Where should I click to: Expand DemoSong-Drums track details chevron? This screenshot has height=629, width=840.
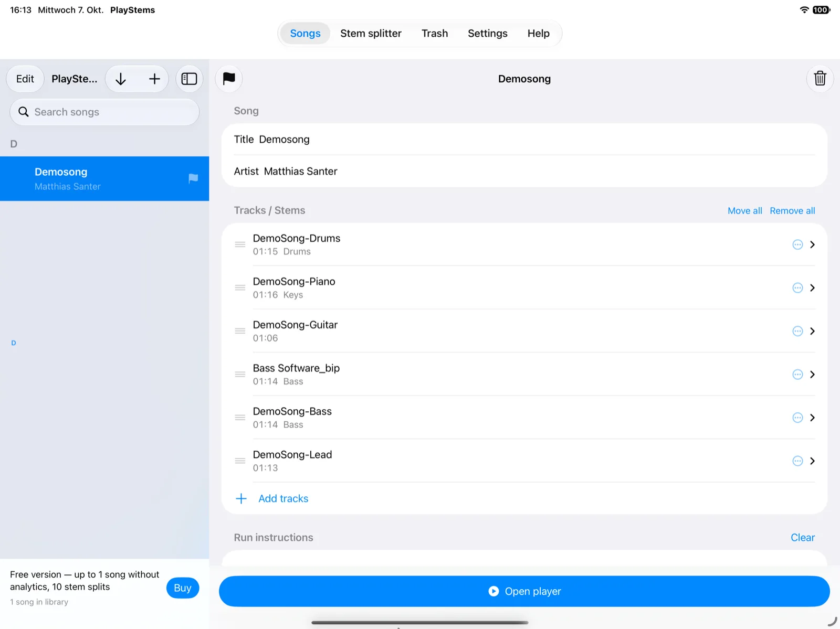coord(812,244)
